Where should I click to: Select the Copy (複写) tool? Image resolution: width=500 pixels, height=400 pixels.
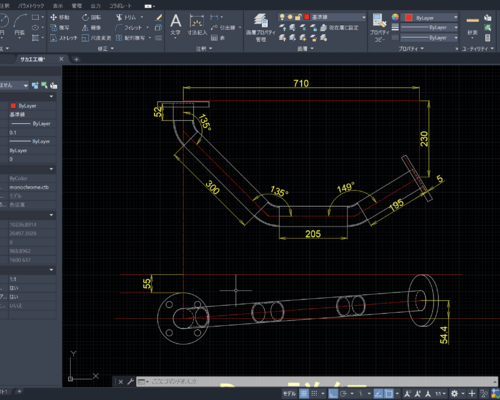pyautogui.click(x=60, y=28)
